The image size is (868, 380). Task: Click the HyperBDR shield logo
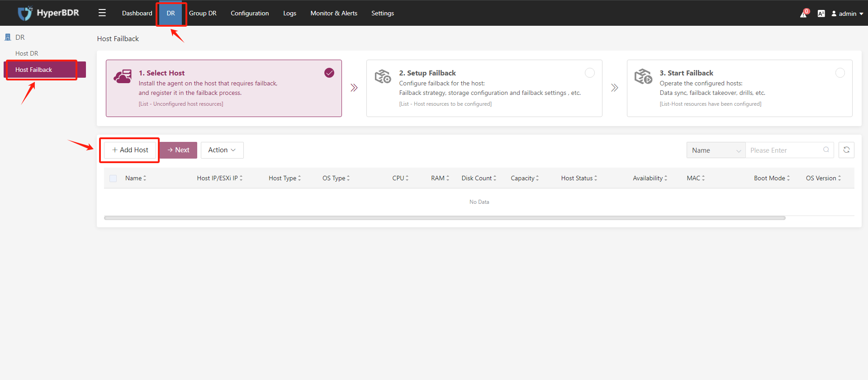pos(25,13)
